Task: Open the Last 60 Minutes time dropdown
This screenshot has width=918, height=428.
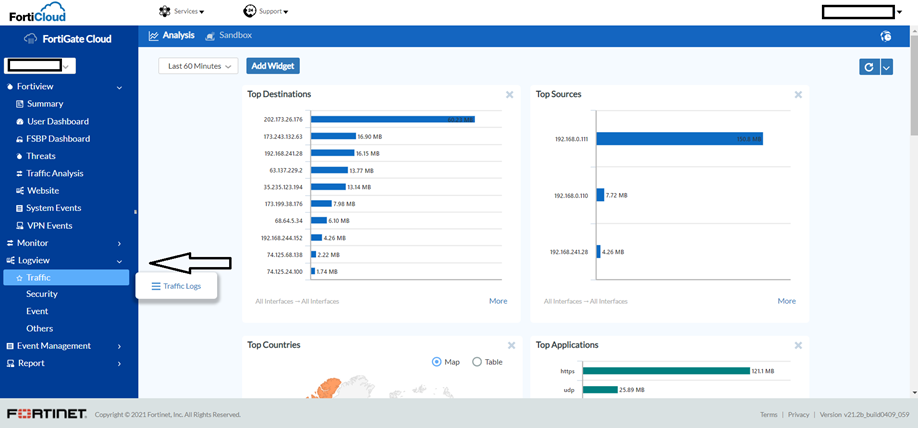Action: pos(198,66)
